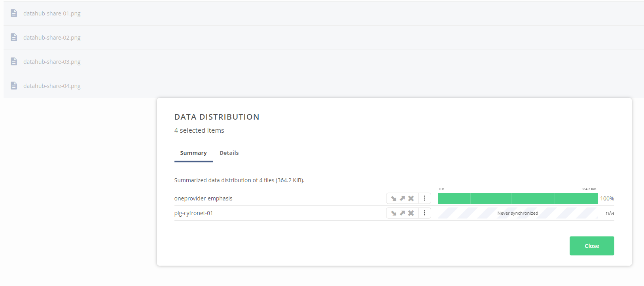This screenshot has width=644, height=286.
Task: Open three-dot menu for plg-cyfronet-01
Action: [424, 213]
